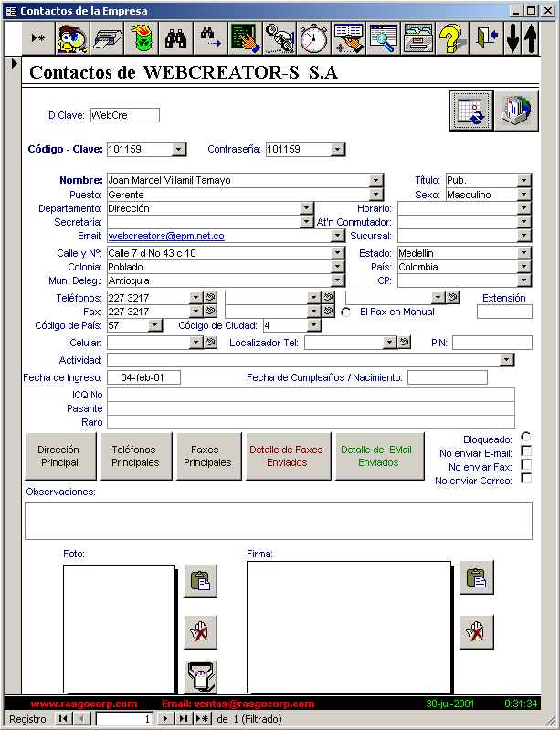Expand the Estado dropdown showing Medellín
560x730 pixels.
click(524, 253)
